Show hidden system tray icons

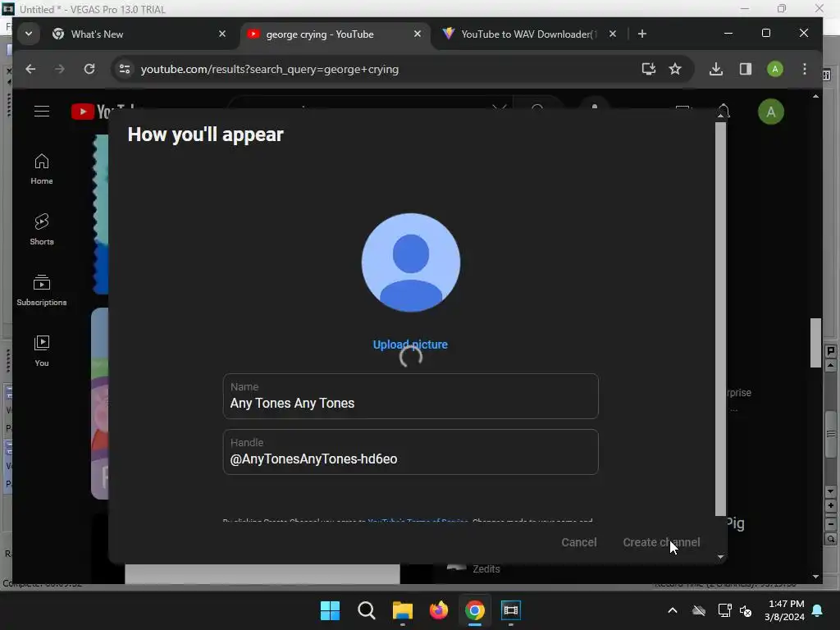click(673, 610)
